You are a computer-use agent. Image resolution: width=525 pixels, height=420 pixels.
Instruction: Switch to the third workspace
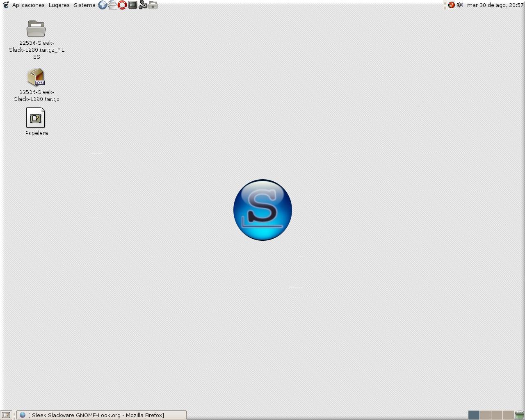(x=497, y=415)
